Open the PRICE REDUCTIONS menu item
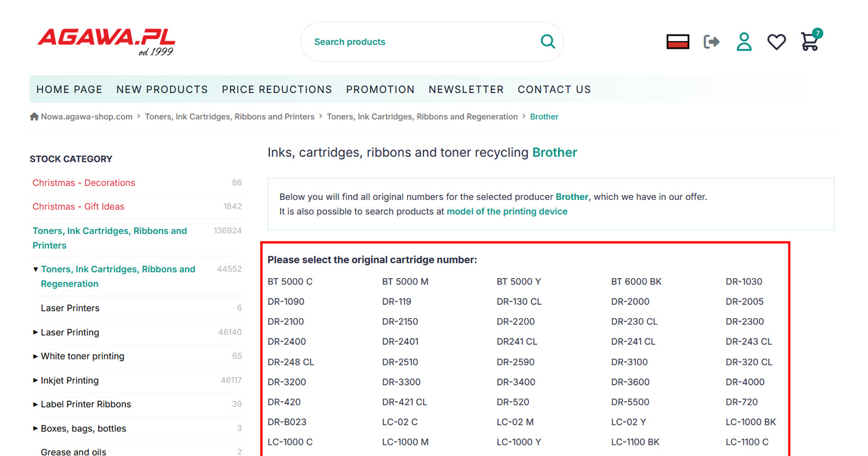The image size is (868, 456). [x=276, y=90]
